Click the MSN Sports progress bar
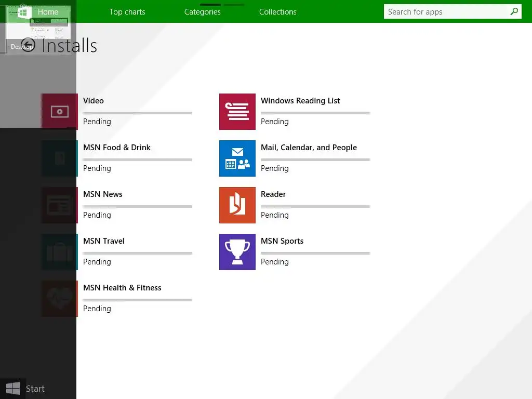532x399 pixels. click(315, 253)
